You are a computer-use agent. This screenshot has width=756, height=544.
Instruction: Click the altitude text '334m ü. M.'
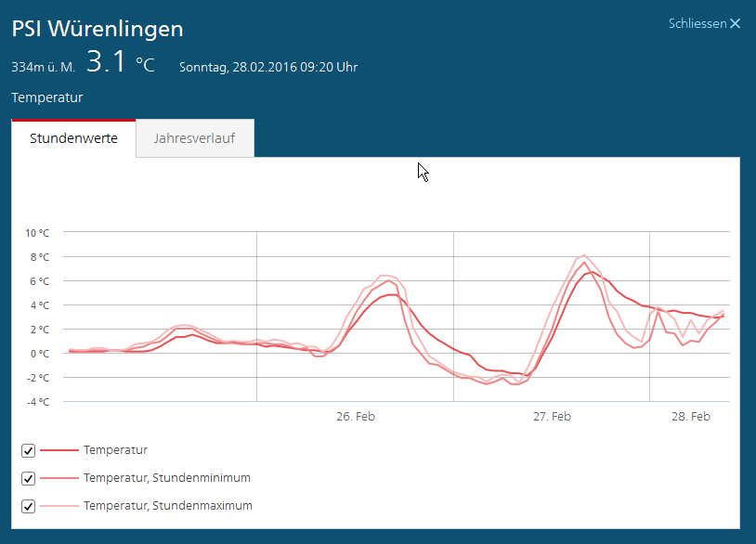pyautogui.click(x=44, y=67)
